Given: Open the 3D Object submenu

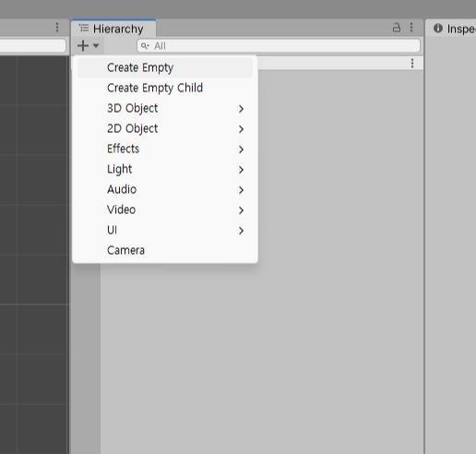Looking at the screenshot, I should 165,108.
